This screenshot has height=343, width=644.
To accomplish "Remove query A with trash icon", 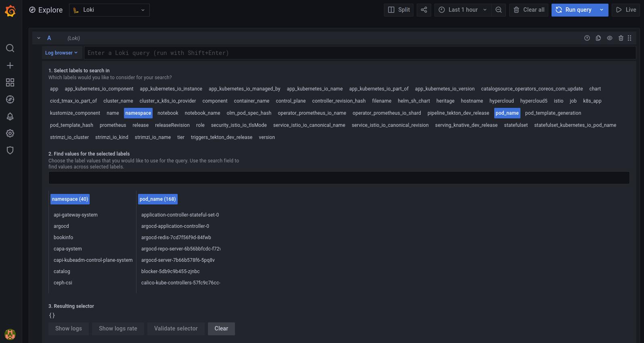I will point(621,38).
